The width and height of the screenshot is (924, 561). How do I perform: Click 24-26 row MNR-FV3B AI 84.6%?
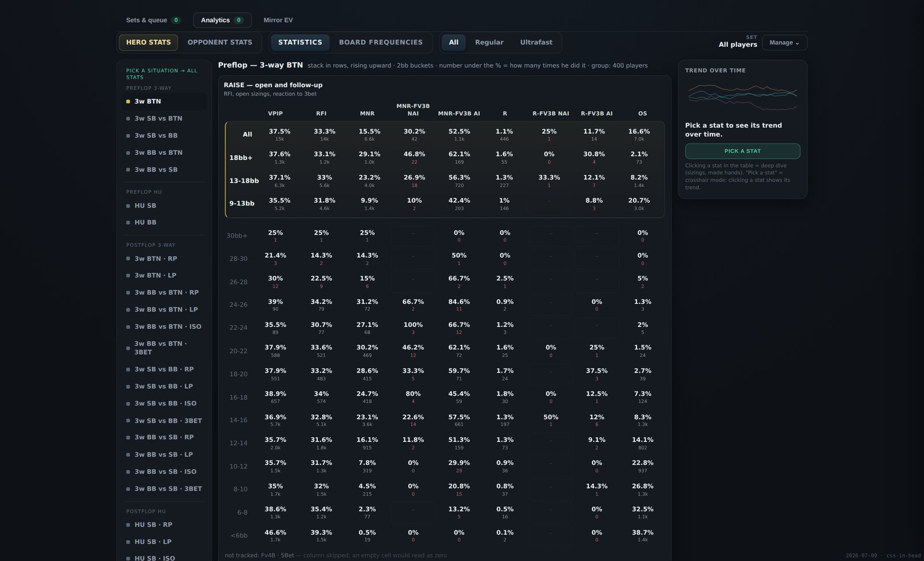point(459,305)
